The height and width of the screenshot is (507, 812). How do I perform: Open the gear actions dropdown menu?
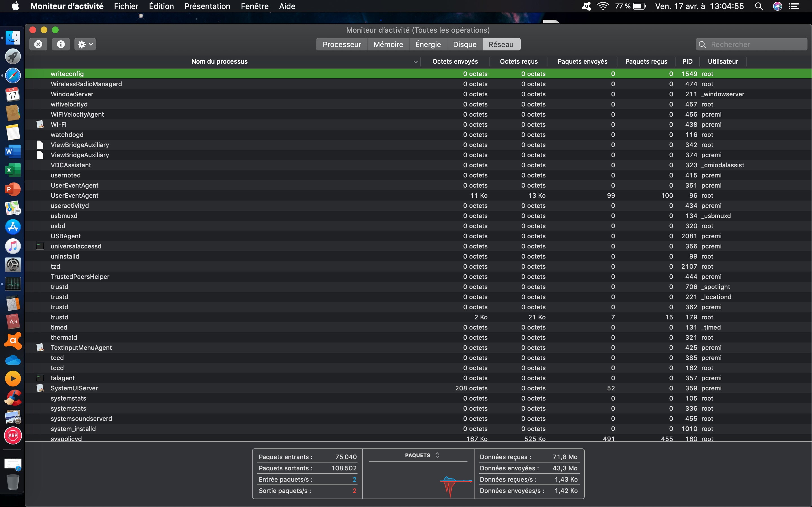tap(85, 44)
